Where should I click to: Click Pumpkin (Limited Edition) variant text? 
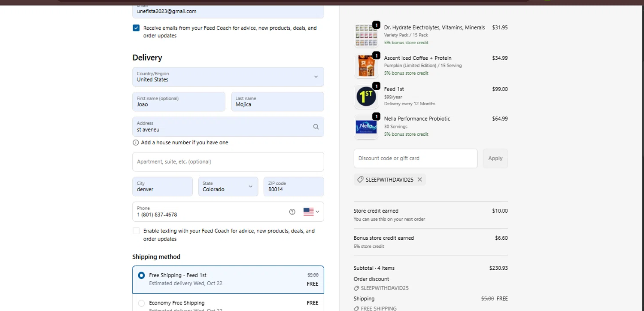pyautogui.click(x=423, y=66)
